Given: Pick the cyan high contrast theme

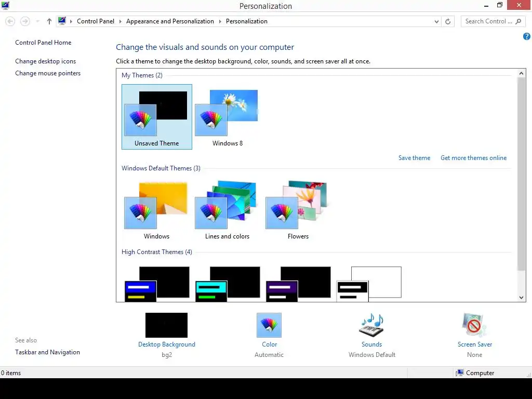Looking at the screenshot, I should coord(228,284).
